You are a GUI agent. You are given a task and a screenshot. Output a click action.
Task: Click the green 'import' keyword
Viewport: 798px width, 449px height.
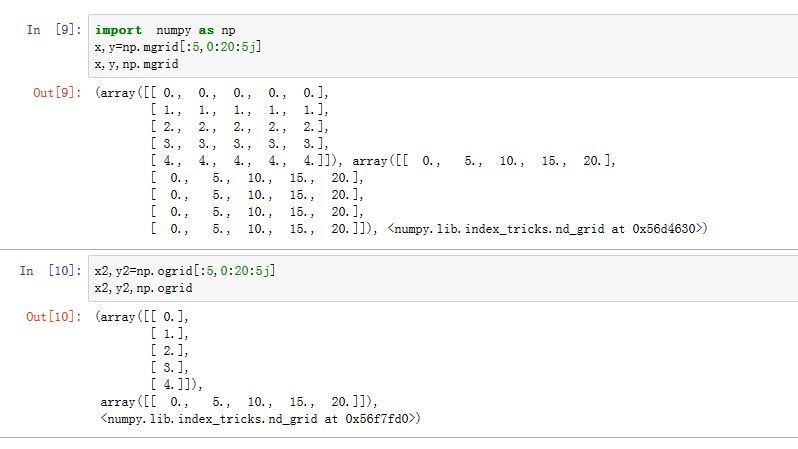118,30
